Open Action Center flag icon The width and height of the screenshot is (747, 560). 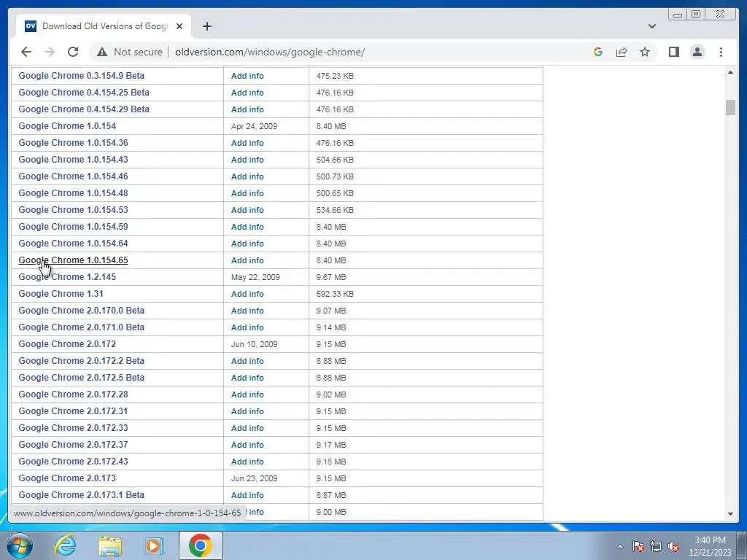pos(638,546)
